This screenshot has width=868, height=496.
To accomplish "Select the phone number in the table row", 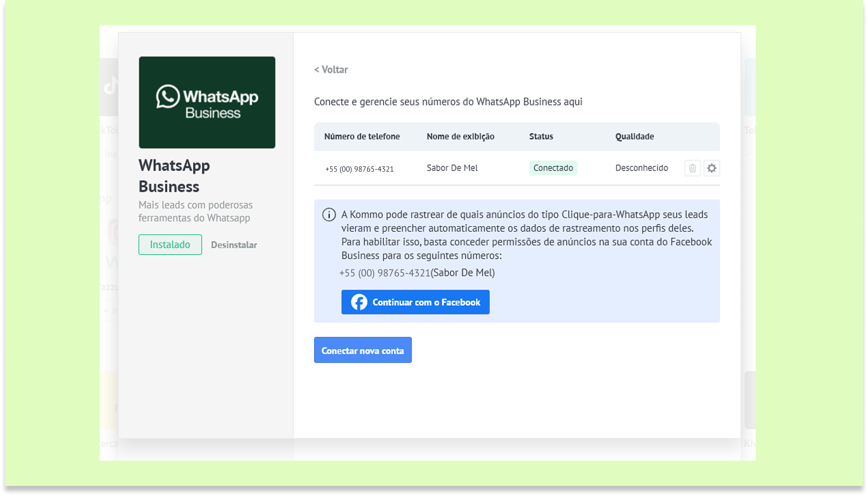I will click(359, 169).
